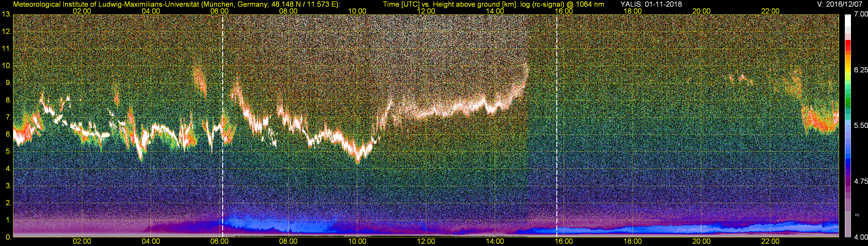The image size is (868, 246).
Task: Click the top 12:00 time axis label
Action: coord(426,11)
